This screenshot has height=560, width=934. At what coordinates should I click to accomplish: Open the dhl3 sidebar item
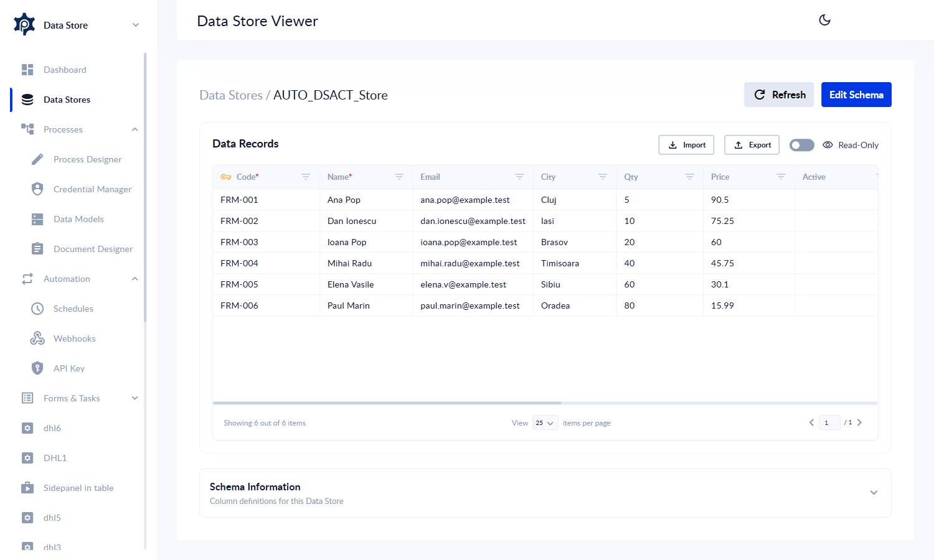coord(52,546)
